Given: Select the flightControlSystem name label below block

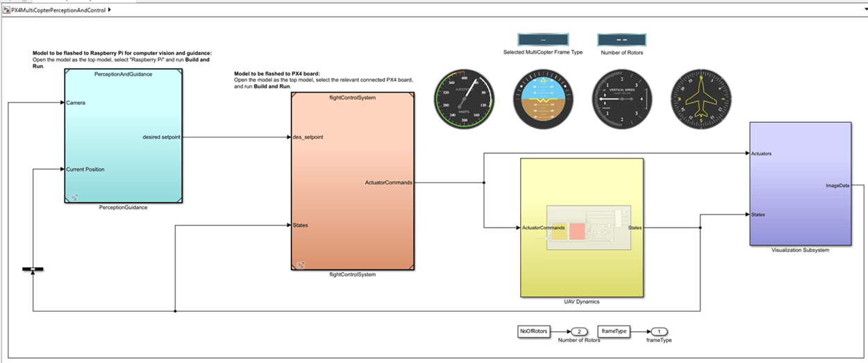Looking at the screenshot, I should point(352,275).
